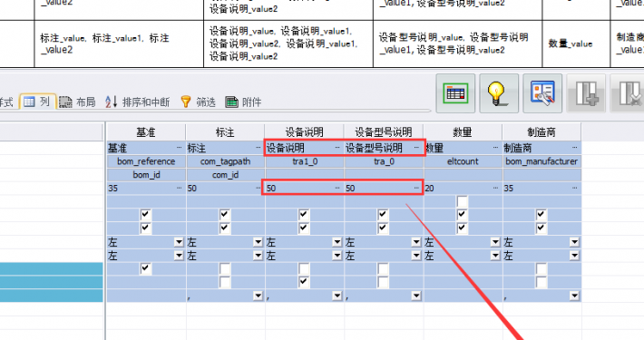Click the 设备说明 width cell showing 50
Image resolution: width=644 pixels, height=340 pixels.
(x=304, y=188)
